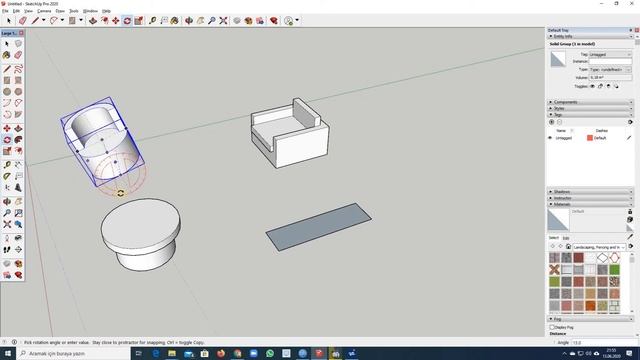Pick the Eraser tool in top toolbar
The image size is (640, 360).
pos(22,20)
